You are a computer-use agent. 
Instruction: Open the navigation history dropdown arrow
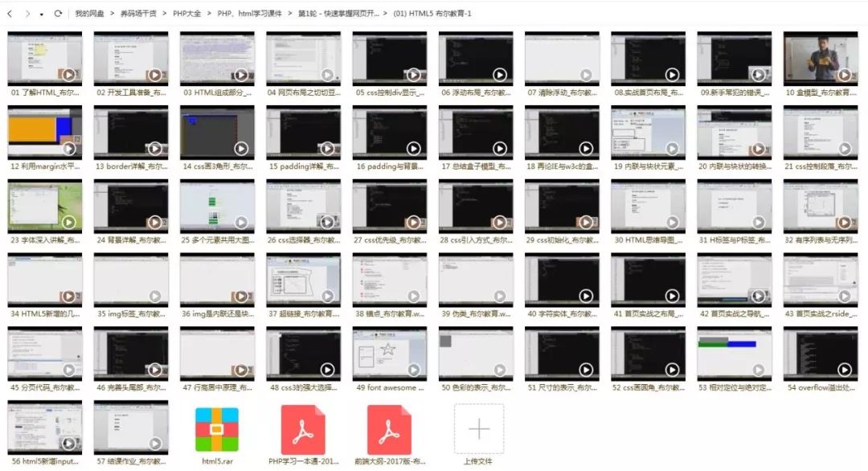tap(42, 14)
